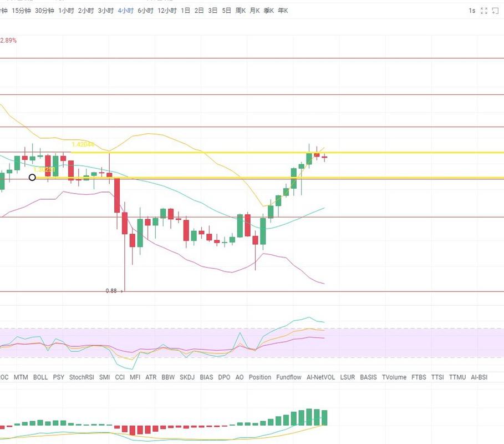The image size is (504, 444).
Task: Select the active 4小时 timeframe
Action: (126, 11)
